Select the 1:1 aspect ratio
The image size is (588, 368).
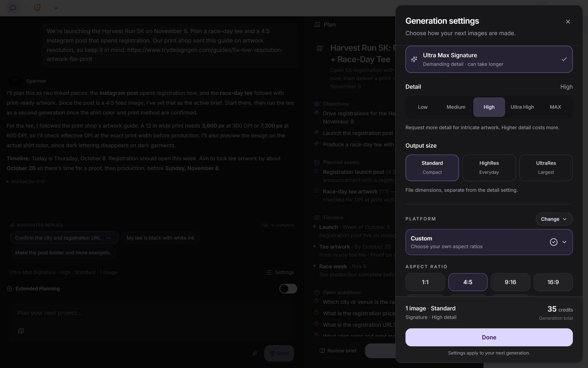coord(425,282)
